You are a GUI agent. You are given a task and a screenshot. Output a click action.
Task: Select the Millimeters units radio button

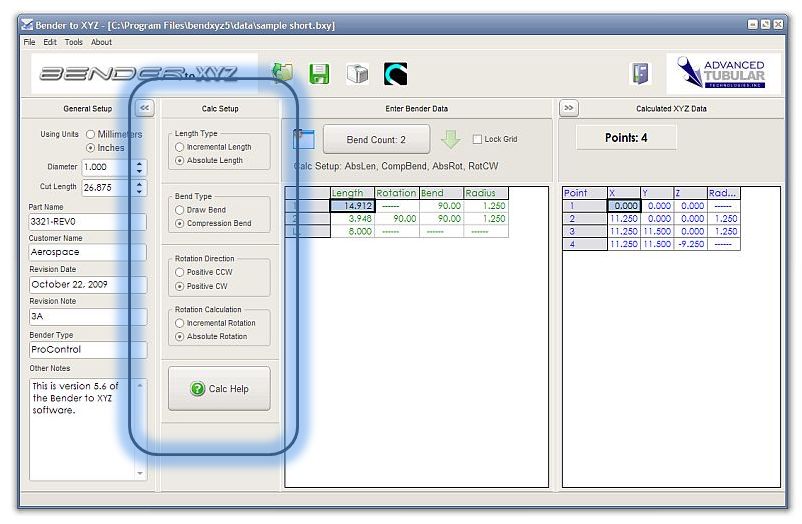tap(92, 134)
